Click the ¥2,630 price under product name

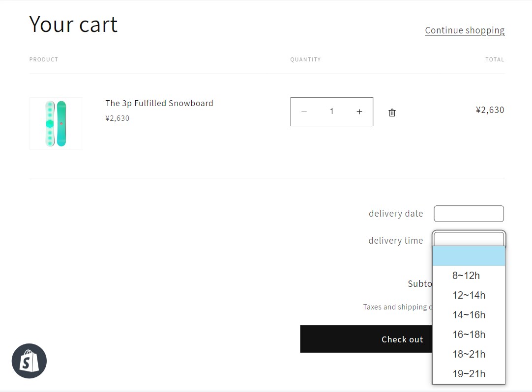pyautogui.click(x=118, y=118)
